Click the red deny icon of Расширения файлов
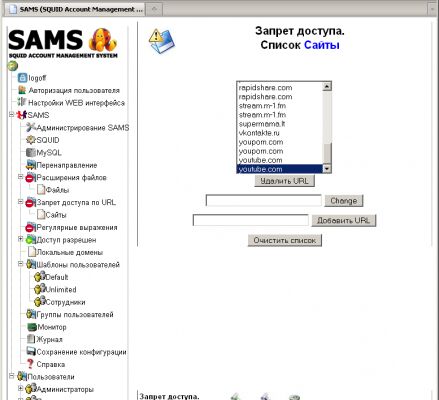This screenshot has width=439, height=400. coord(30,177)
